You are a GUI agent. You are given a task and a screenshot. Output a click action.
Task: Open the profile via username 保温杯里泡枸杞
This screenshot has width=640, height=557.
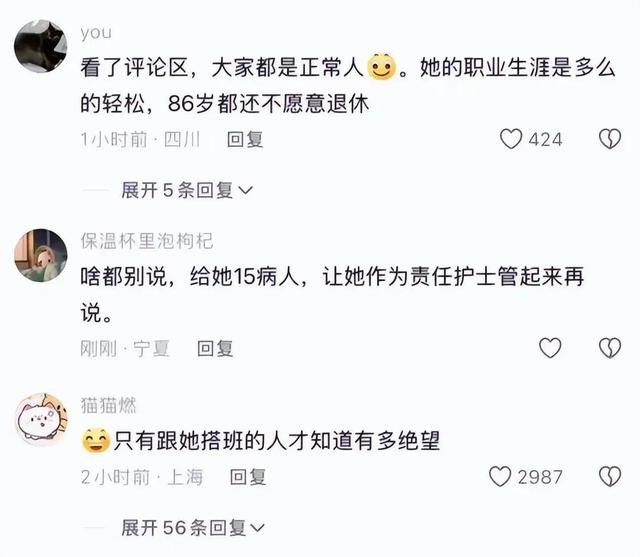tap(147, 241)
